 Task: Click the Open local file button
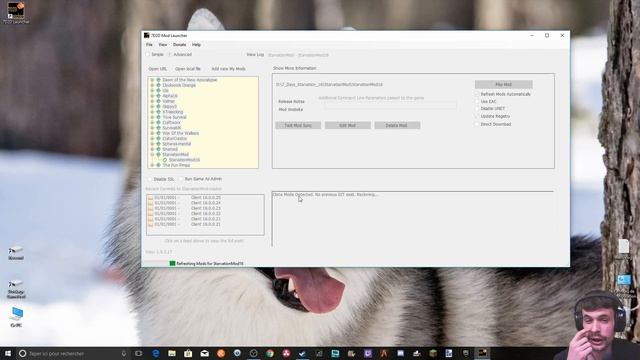pos(188,69)
